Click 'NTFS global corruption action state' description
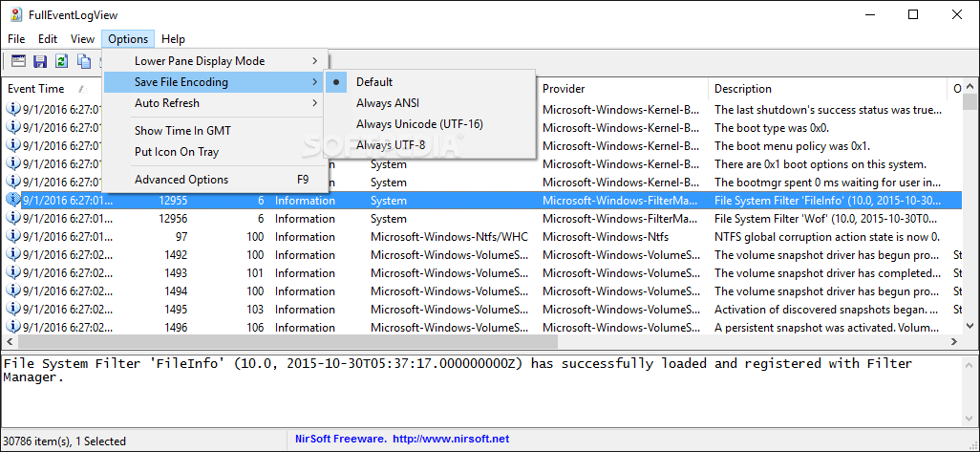The height and width of the screenshot is (452, 980). pos(827,237)
